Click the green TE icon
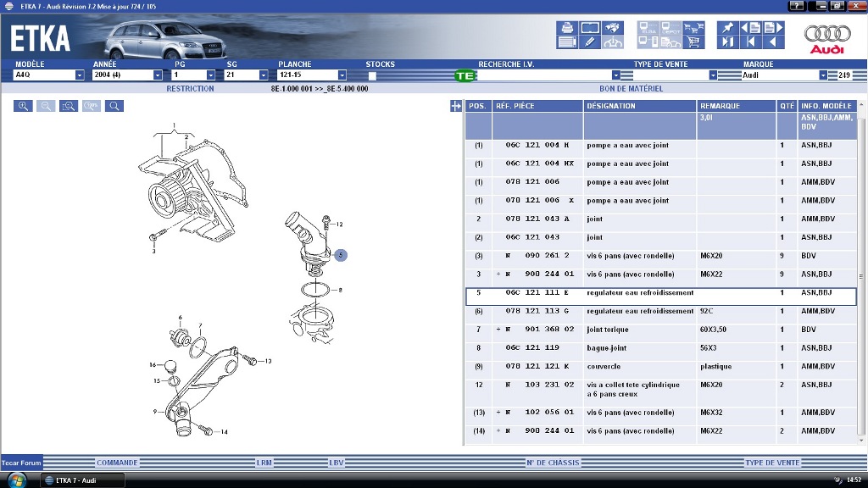 click(465, 75)
